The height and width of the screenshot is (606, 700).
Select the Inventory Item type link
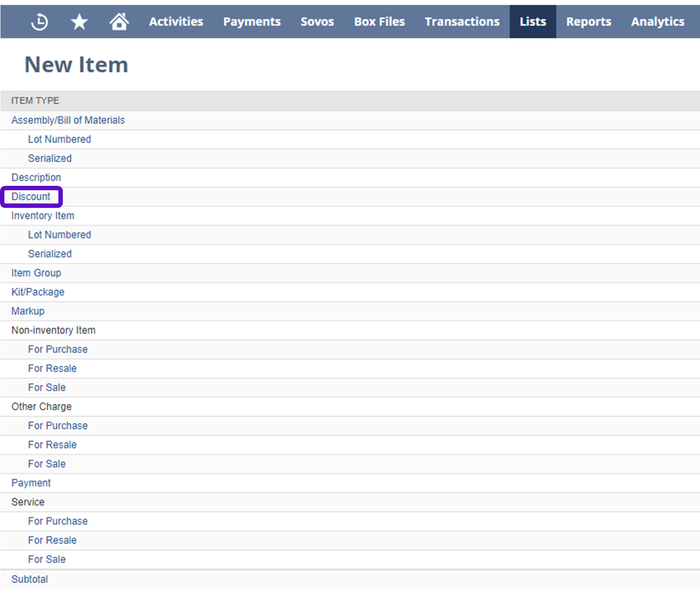coord(43,216)
